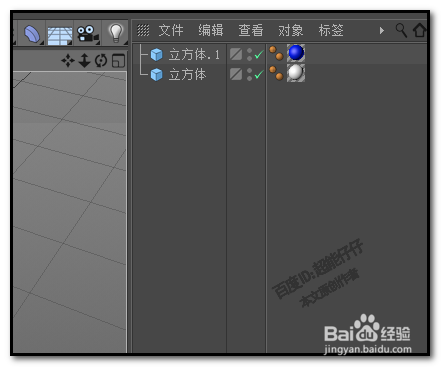Click the Object Manager grip handle icon

click(x=143, y=30)
